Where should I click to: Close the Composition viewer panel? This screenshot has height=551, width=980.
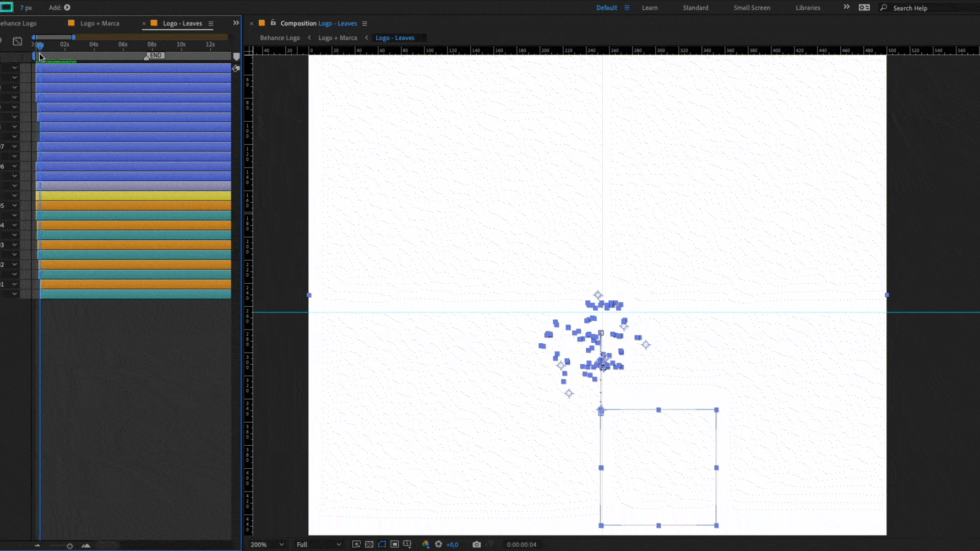coord(252,23)
